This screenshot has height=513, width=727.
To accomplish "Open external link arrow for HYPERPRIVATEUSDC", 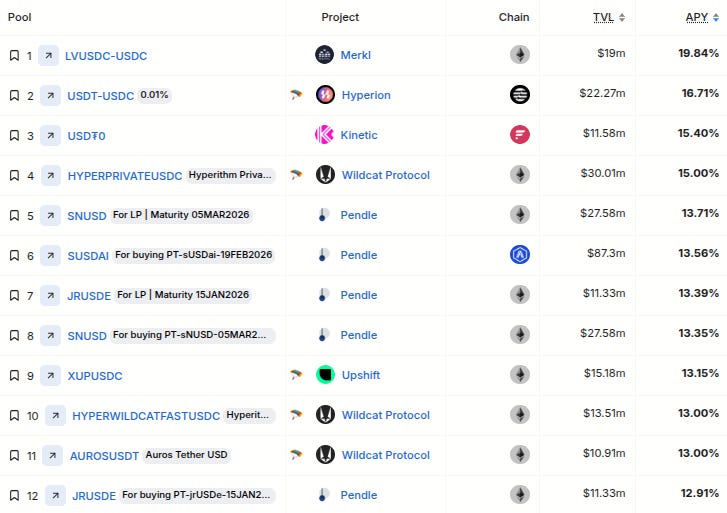I will click(x=51, y=175).
